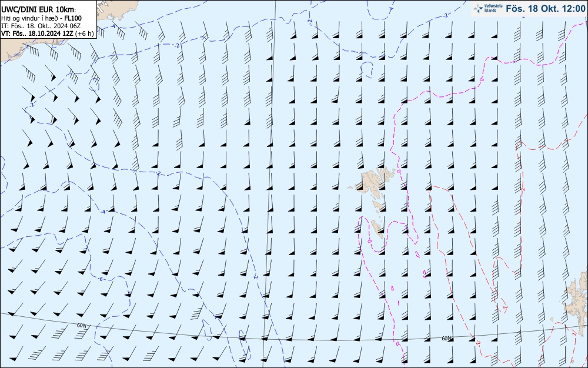Select "Hiti og vindur í hæð - FL100" text
The height and width of the screenshot is (368, 588).
click(x=41, y=18)
